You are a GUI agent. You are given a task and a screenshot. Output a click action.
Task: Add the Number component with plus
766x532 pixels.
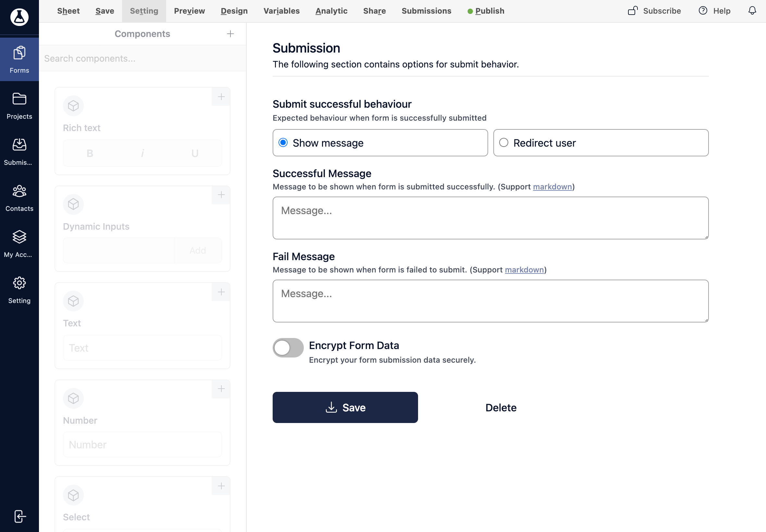click(221, 389)
